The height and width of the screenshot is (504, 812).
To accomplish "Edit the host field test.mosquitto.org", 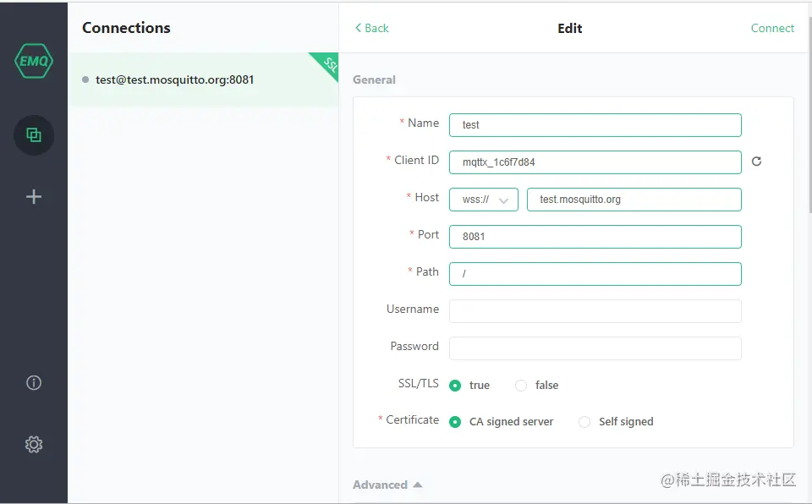I will click(x=634, y=200).
